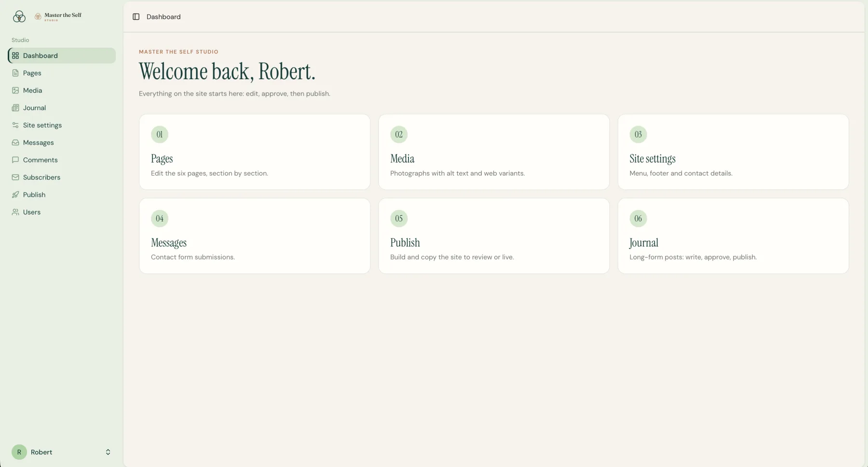Select Users in the sidebar menu
The width and height of the screenshot is (868, 467).
(62, 212)
